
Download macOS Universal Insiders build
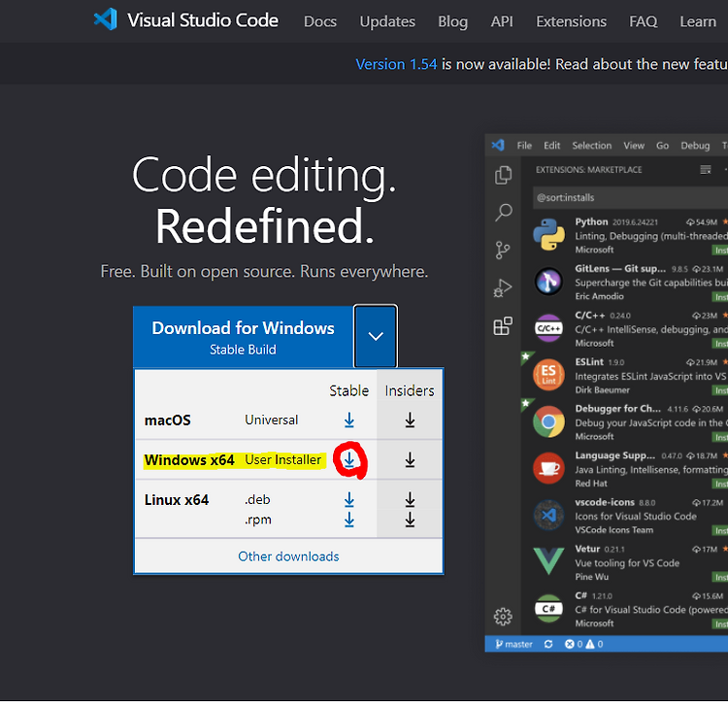coord(410,421)
